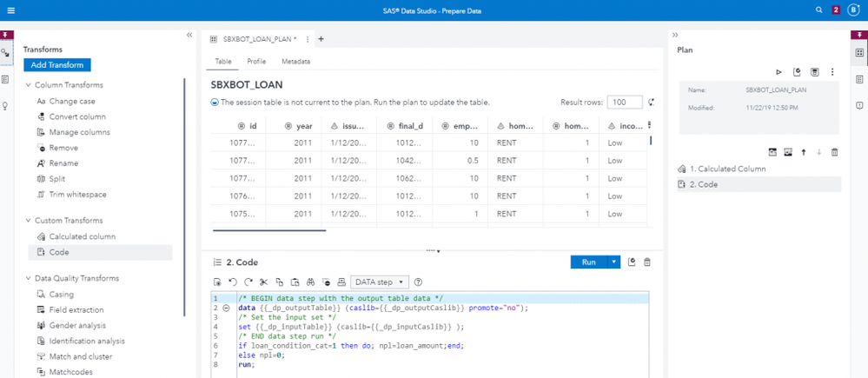Open search in top header
This screenshot has height=378, width=868.
tap(818, 10)
